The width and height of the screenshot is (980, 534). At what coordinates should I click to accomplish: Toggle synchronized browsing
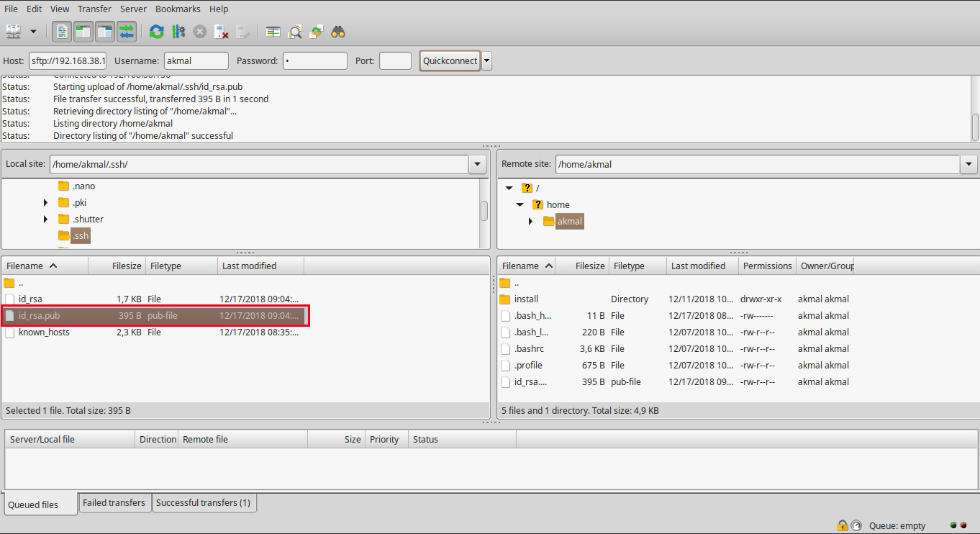(x=317, y=32)
